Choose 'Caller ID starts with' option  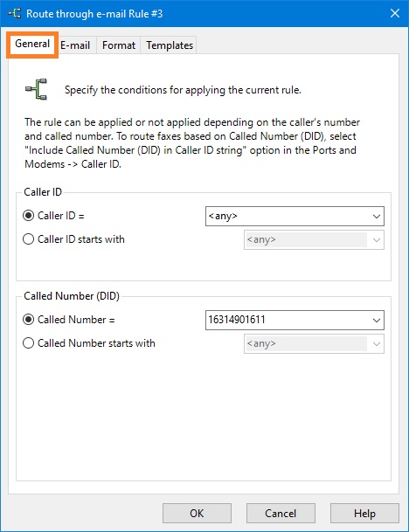tap(28, 239)
